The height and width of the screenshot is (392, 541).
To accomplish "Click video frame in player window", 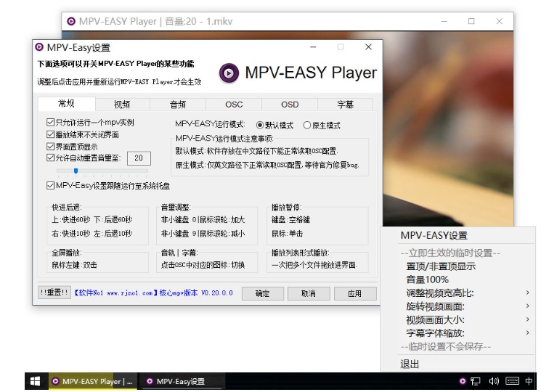I will coord(448,128).
